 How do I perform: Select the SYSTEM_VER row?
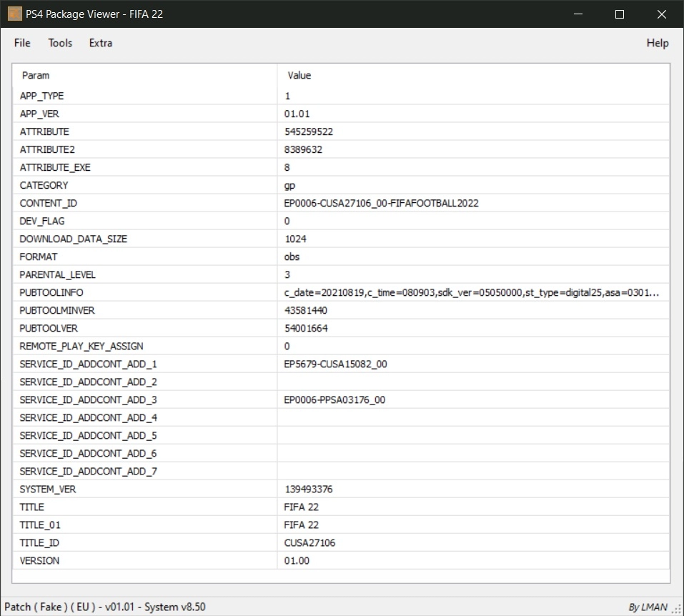(48, 489)
